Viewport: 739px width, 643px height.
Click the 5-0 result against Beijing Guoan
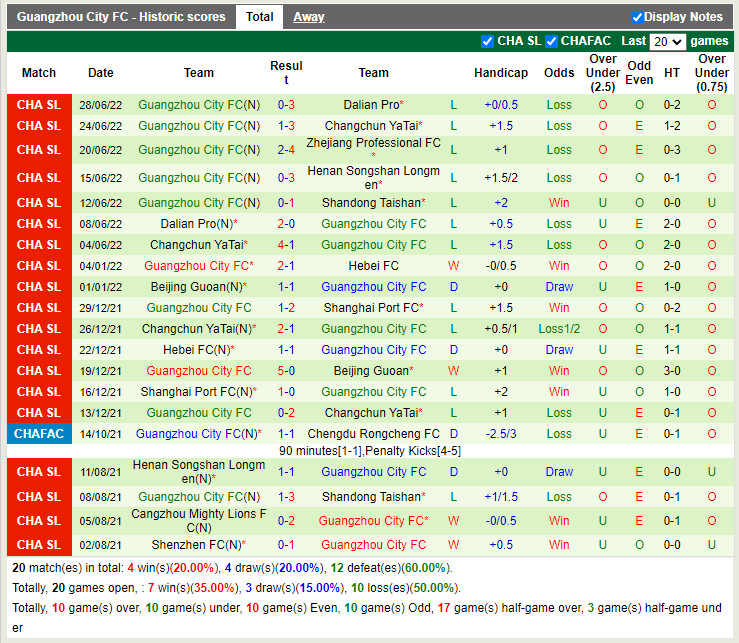286,371
